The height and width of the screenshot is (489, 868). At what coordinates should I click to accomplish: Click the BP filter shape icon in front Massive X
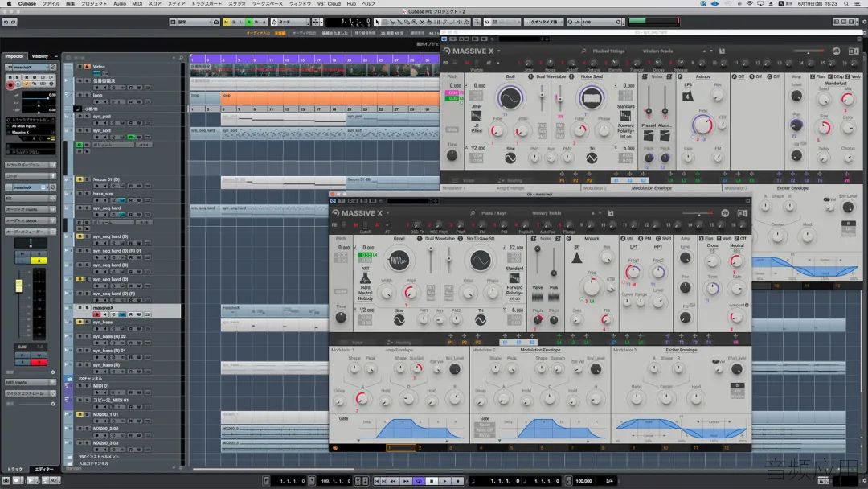click(x=577, y=258)
